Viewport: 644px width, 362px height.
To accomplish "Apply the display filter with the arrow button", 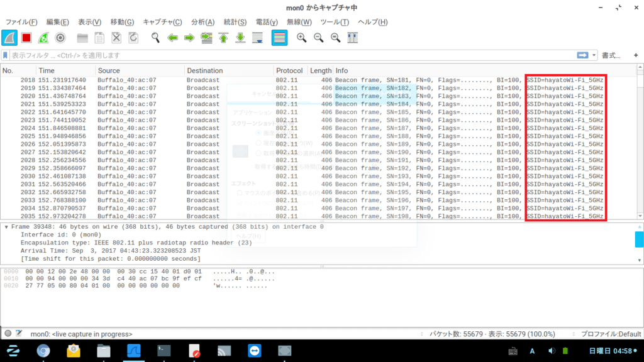I will pyautogui.click(x=582, y=55).
